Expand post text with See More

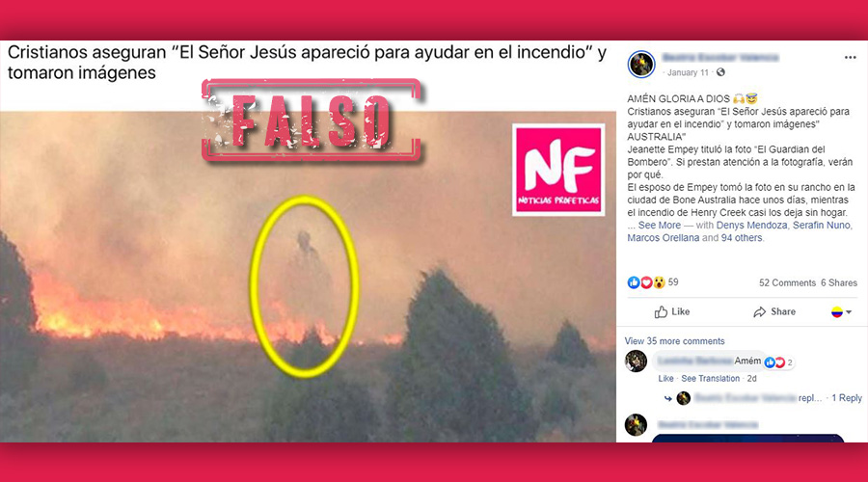point(660,226)
